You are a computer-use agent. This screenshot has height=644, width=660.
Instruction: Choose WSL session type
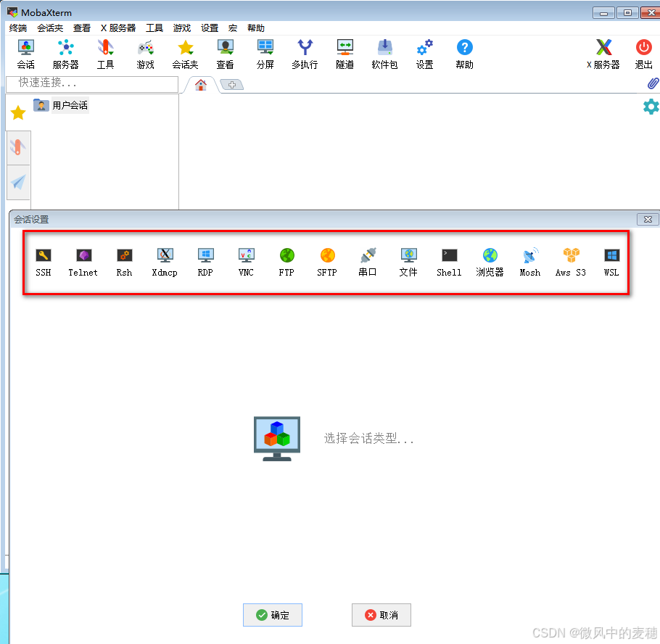611,263
